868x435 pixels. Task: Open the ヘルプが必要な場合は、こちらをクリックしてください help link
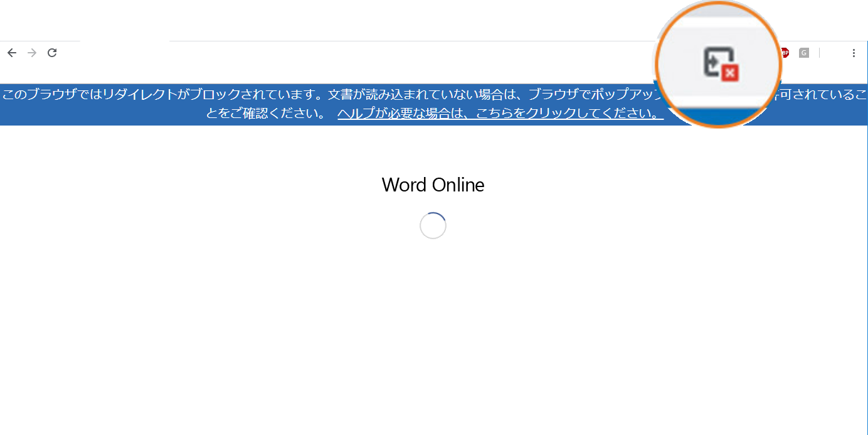500,114
